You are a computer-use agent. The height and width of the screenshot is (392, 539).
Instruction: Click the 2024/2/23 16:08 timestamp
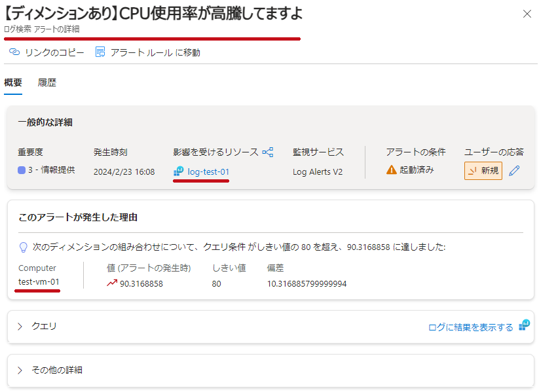[x=124, y=171]
